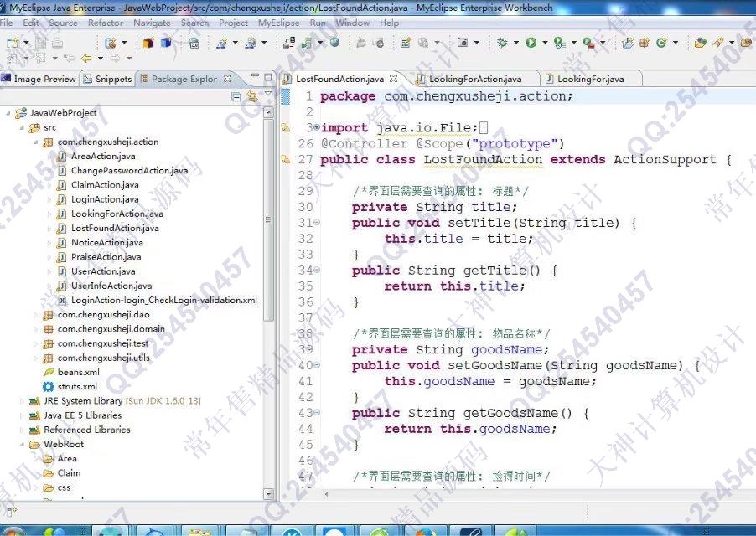Expand the JRE System Library node
The height and width of the screenshot is (536, 756).
[22, 401]
